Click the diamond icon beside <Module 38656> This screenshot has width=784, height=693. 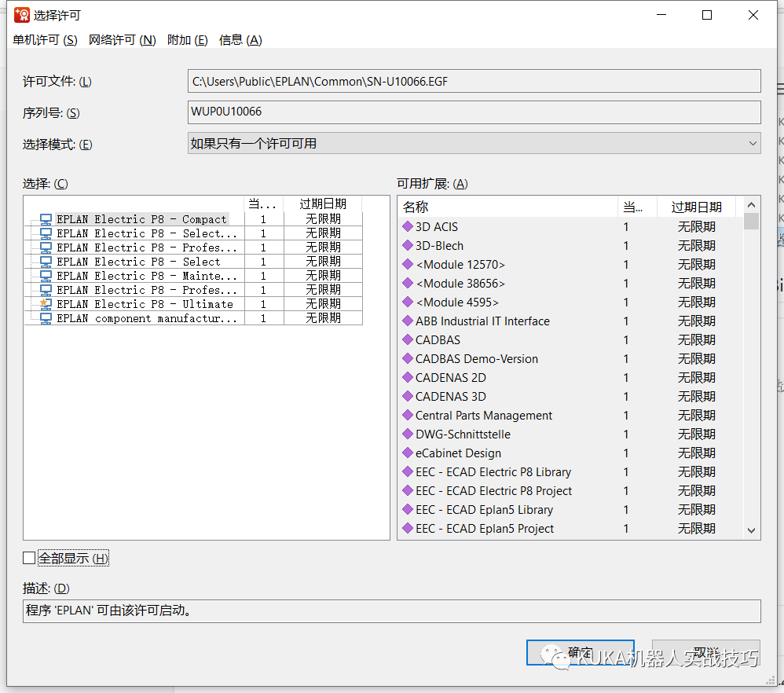[x=408, y=283]
